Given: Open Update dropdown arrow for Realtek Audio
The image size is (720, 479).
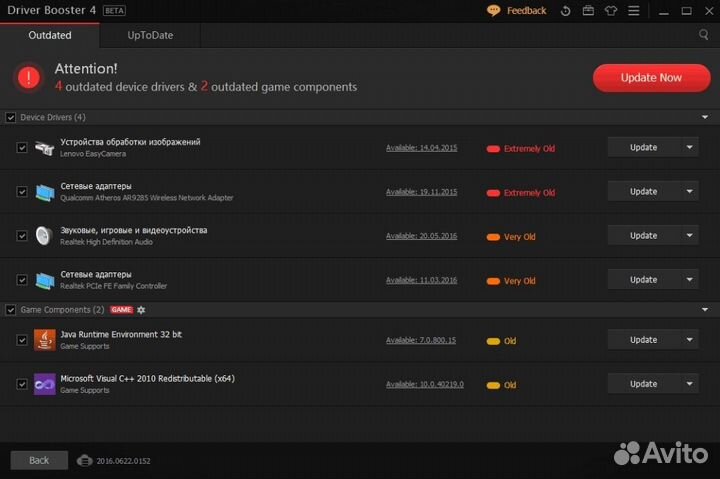Looking at the screenshot, I should [688, 236].
